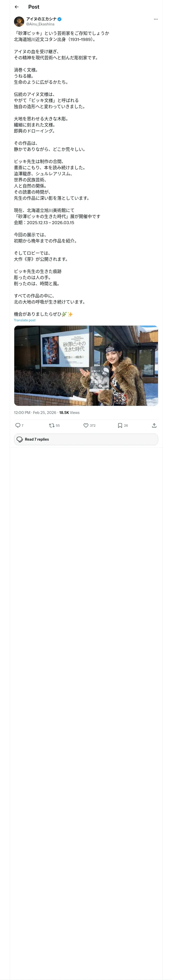This screenshot has width=172, height=980.
Task: Click the display name アイヌのエカシナ
Action: pos(41,19)
